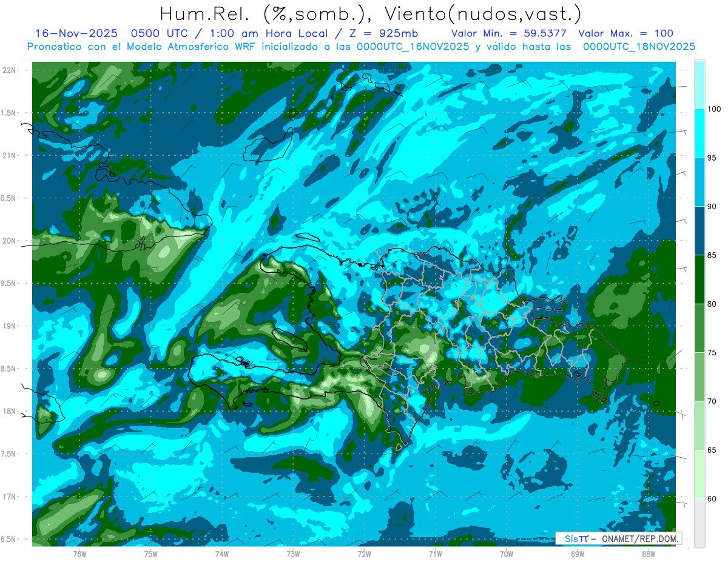Click the legend label '85'
Viewport: 728px width, 562px height.
point(712,255)
